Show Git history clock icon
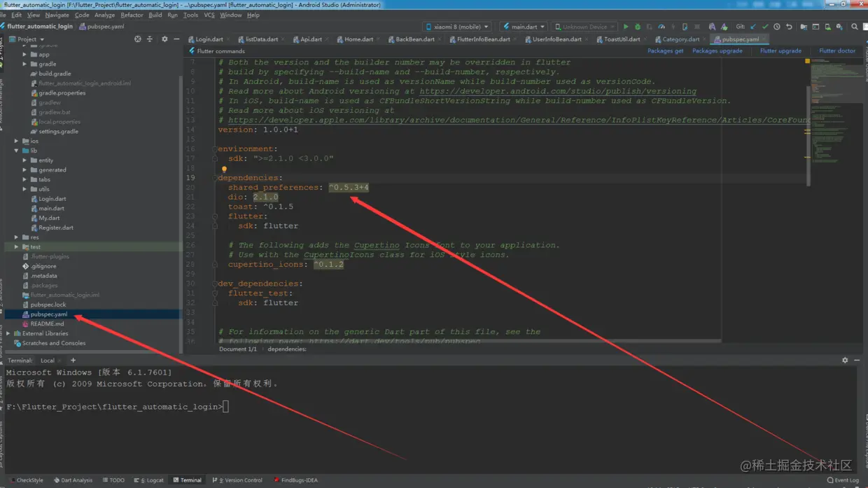868x488 pixels. tap(777, 27)
